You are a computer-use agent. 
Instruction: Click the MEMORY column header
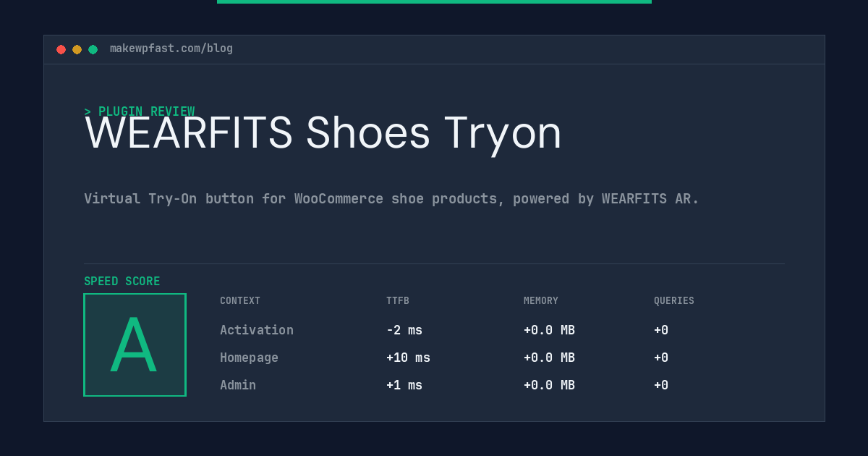(x=541, y=301)
